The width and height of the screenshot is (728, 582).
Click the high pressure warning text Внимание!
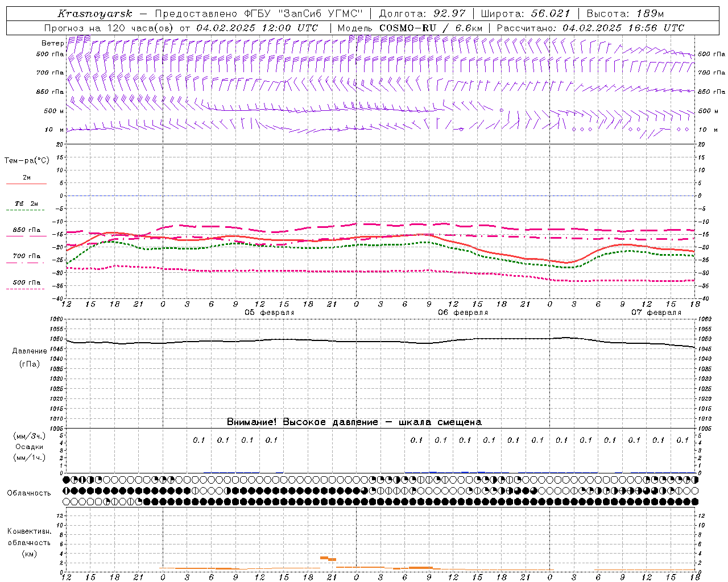coord(251,422)
